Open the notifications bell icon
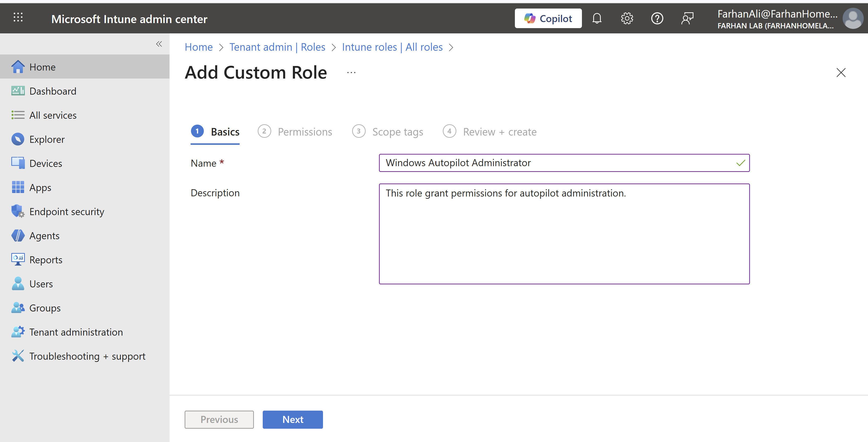The height and width of the screenshot is (442, 868). pyautogui.click(x=597, y=19)
